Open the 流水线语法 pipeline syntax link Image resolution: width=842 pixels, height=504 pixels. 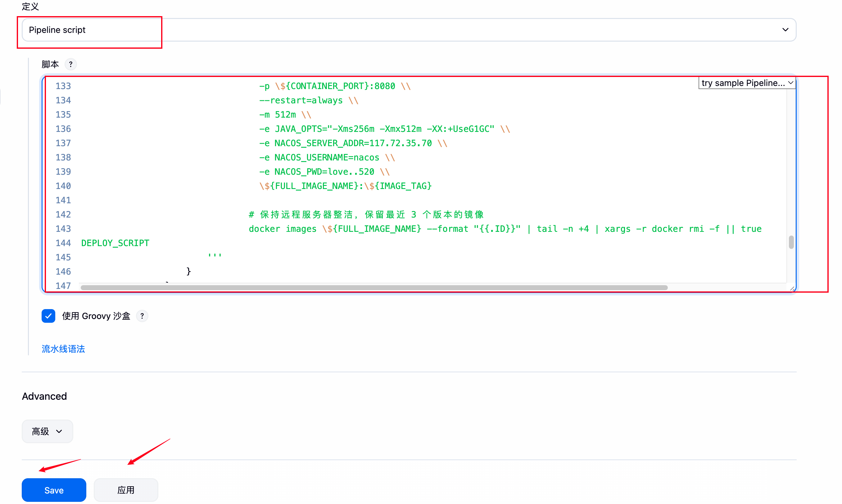point(63,349)
